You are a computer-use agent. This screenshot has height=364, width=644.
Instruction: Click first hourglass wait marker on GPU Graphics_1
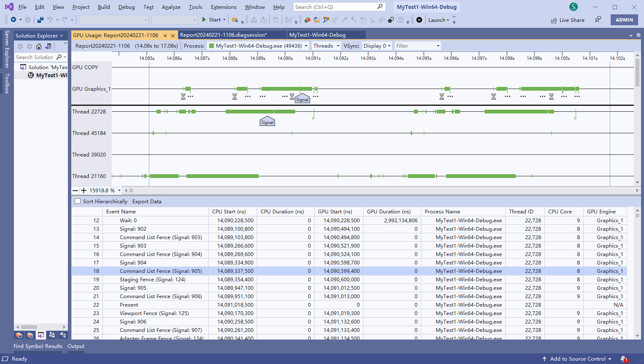[183, 97]
